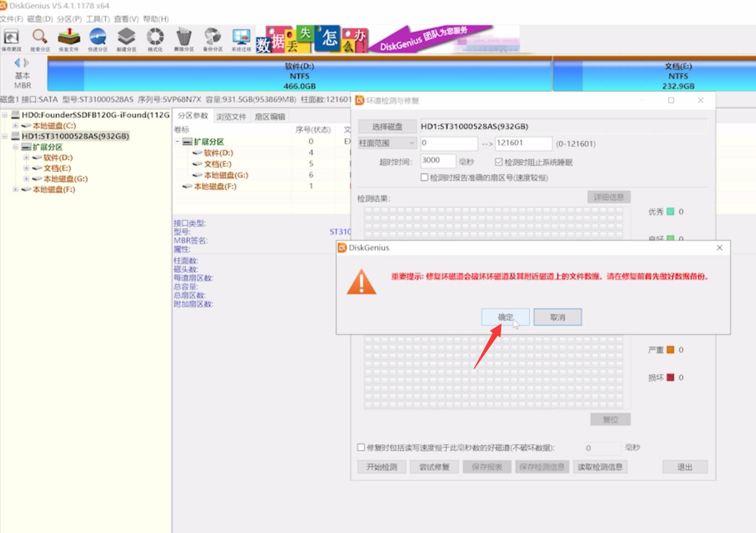Click the timeout field showing 3000

tap(438, 161)
